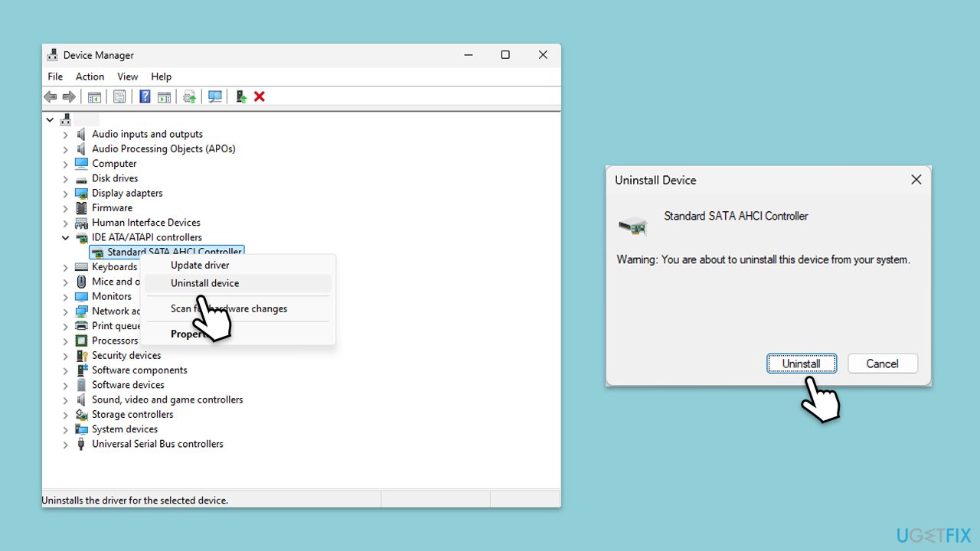Confirm with the Uninstall button
980x551 pixels.
[802, 364]
